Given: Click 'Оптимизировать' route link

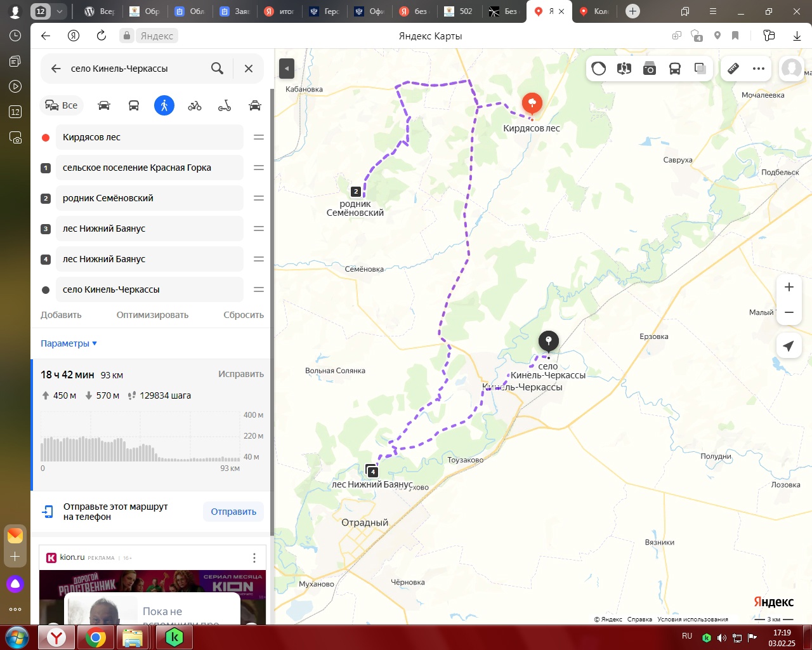Looking at the screenshot, I should [152, 315].
